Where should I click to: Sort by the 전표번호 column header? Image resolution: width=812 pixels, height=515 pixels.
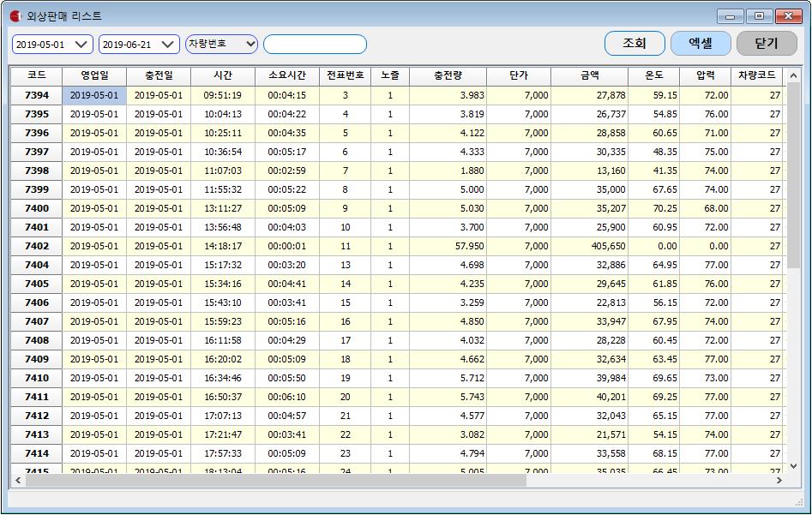(x=345, y=75)
